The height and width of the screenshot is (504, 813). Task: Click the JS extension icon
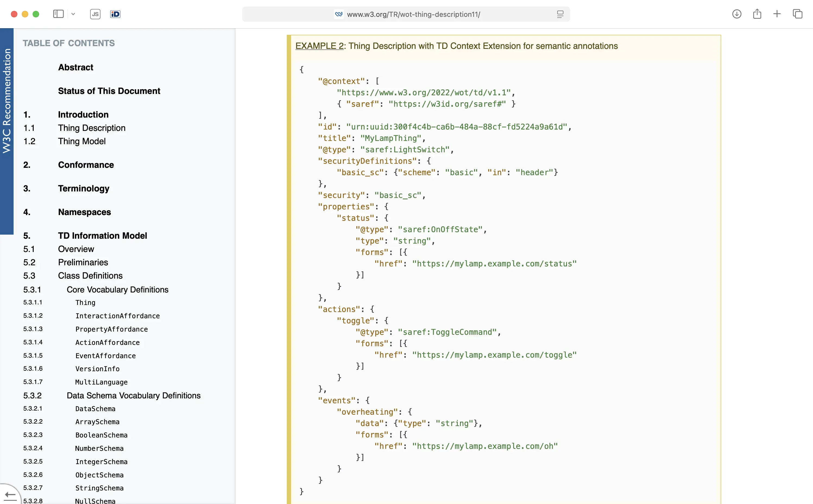[95, 14]
